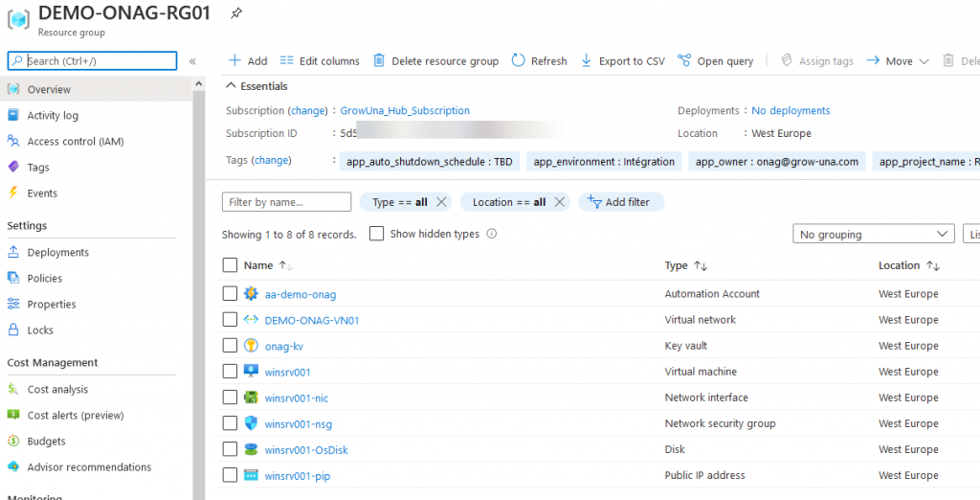Click the sidebar scrollbar up arrow

click(199, 83)
